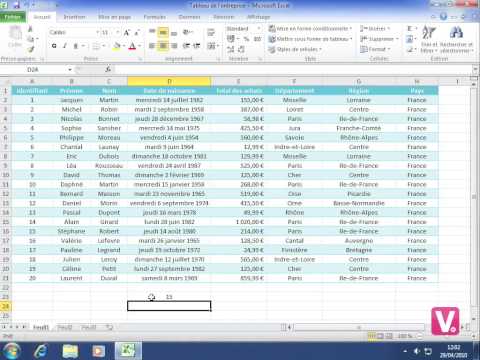
Task: Switch to the Mise en page tab
Action: (x=114, y=17)
